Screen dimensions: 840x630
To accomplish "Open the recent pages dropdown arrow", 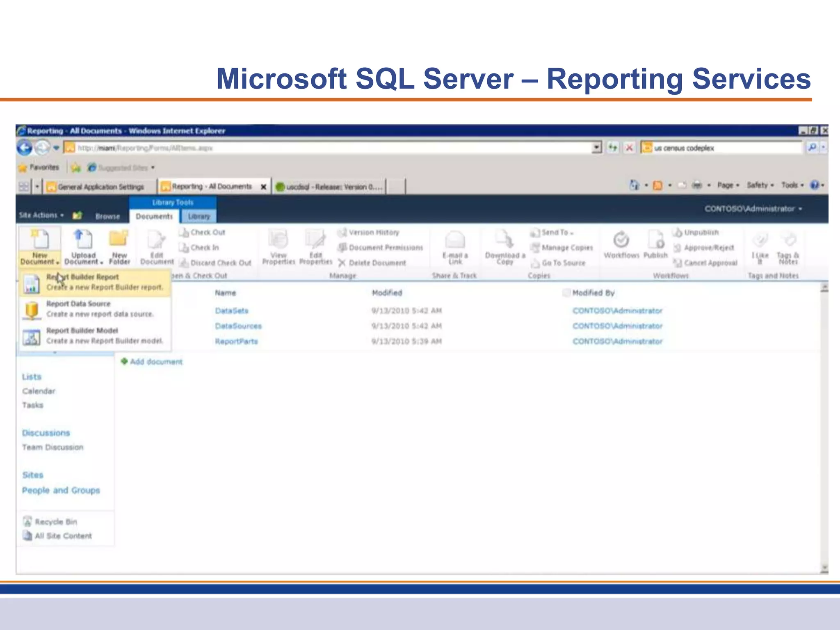I will (56, 148).
